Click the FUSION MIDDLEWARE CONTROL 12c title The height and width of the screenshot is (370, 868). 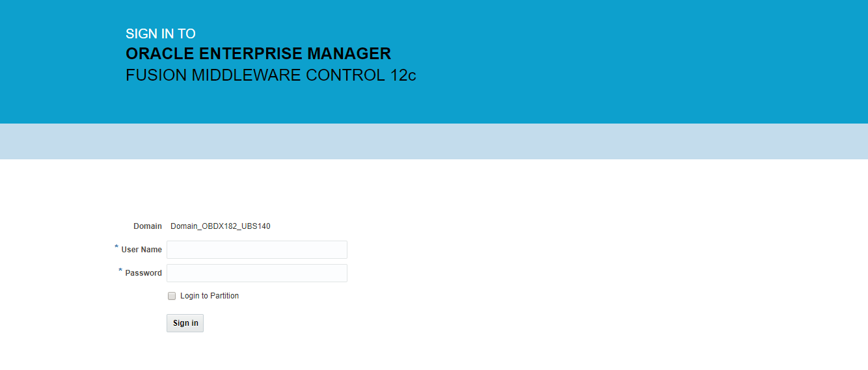coord(271,75)
